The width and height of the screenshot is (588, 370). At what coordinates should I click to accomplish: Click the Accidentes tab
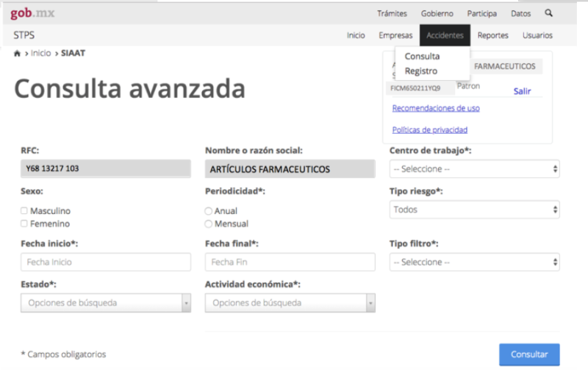pos(445,35)
